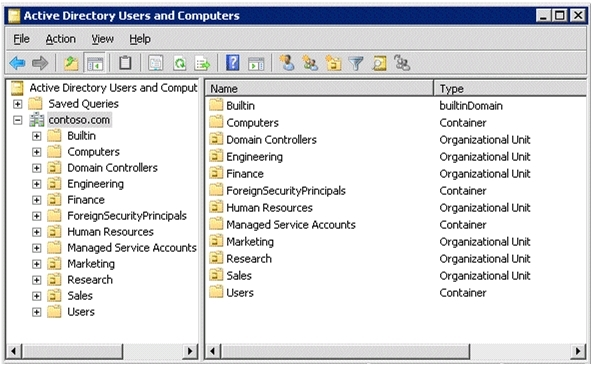Select Research in the left tree
592x365 pixels.
tap(90, 280)
